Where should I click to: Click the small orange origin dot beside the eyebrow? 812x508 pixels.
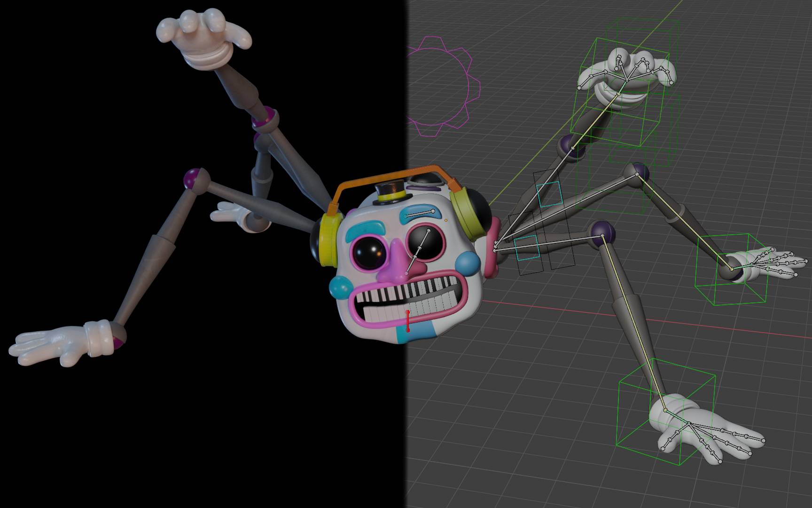[446, 220]
